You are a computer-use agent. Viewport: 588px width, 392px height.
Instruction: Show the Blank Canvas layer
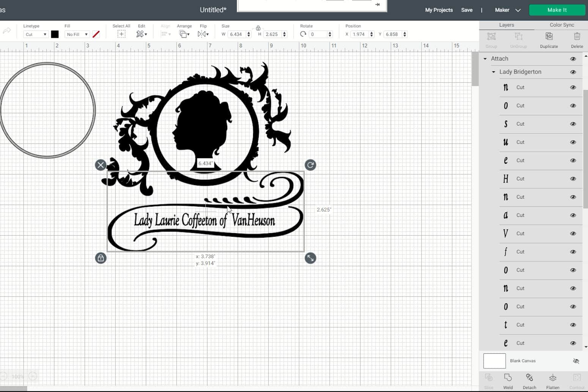[x=576, y=361]
